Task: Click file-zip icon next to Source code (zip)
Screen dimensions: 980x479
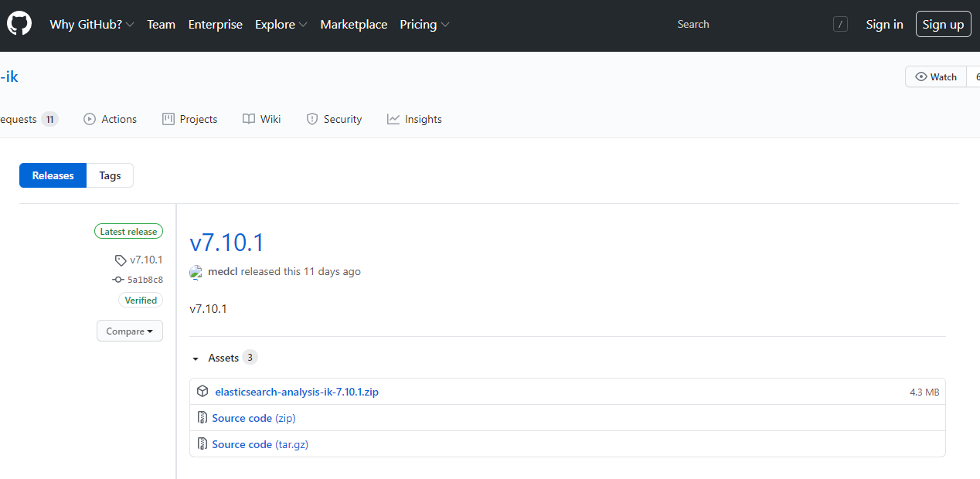Action: (x=202, y=417)
